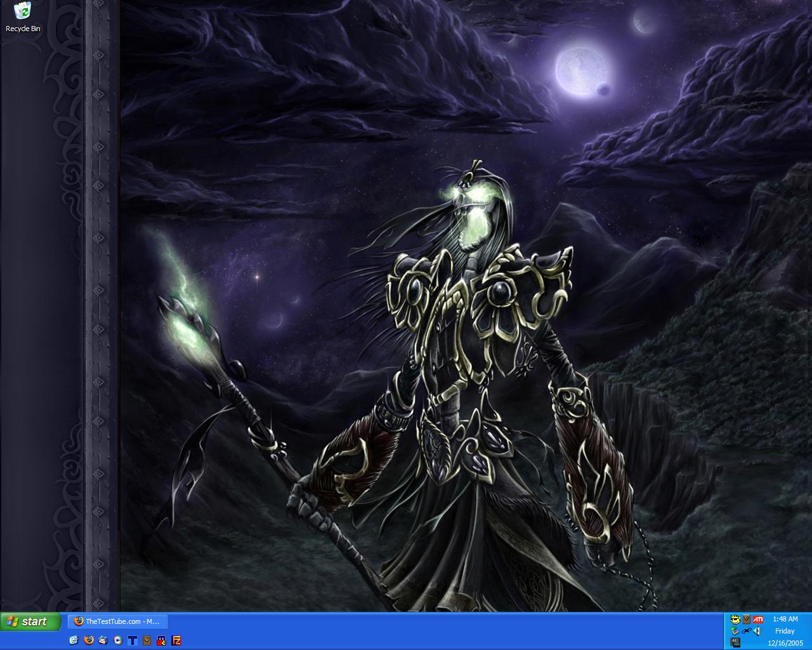Open the volume speaker tray icon
This screenshot has height=650, width=812.
(x=756, y=631)
